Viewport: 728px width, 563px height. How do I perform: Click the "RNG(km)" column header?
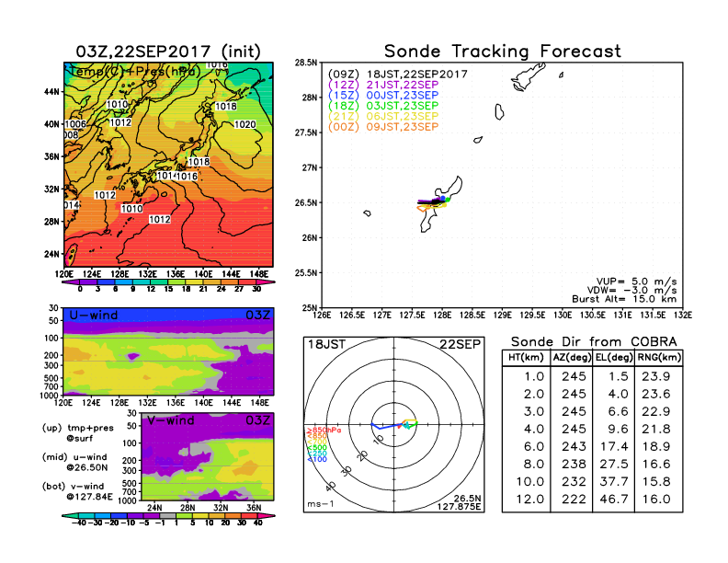coord(659,358)
